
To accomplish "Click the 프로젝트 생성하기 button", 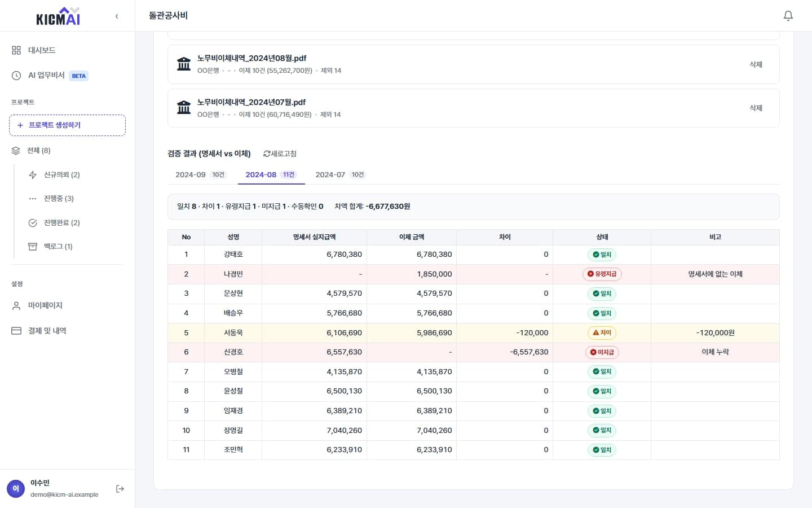I will [67, 125].
